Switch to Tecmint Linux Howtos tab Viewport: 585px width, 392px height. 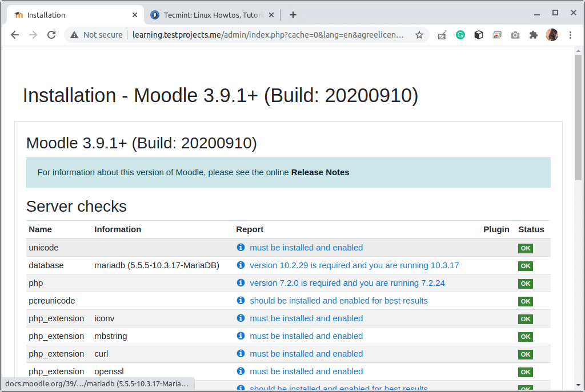click(x=213, y=15)
